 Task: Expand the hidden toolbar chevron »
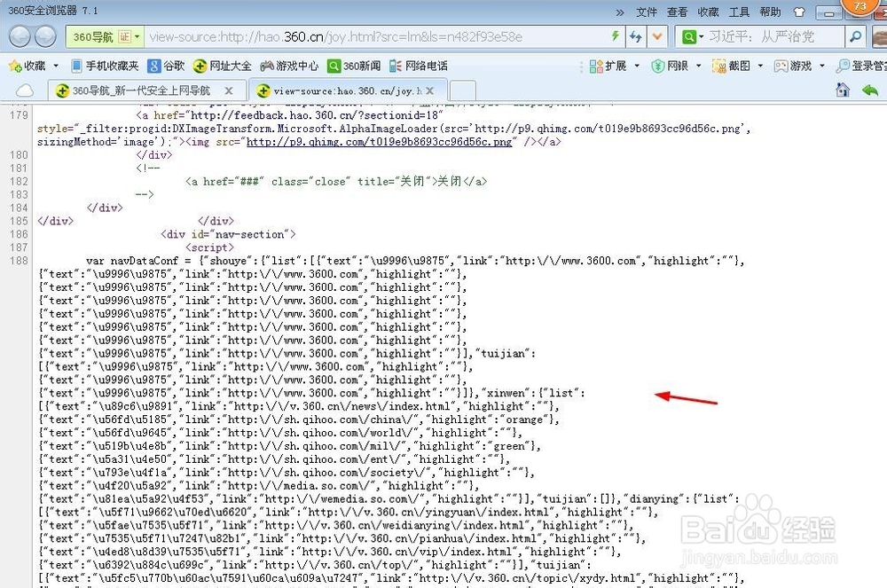pos(620,12)
